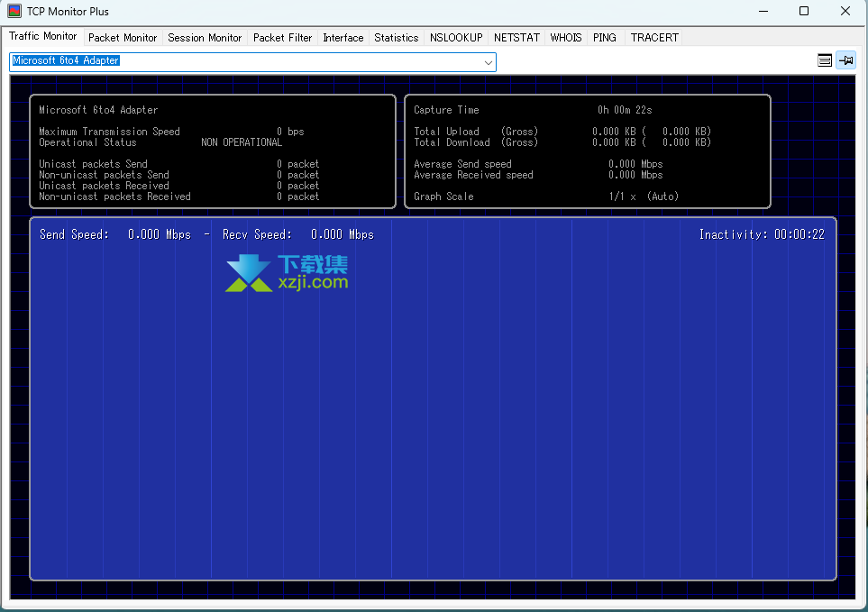Switch to the Traffic Monitor tab
This screenshot has height=612, width=868.
tap(42, 36)
